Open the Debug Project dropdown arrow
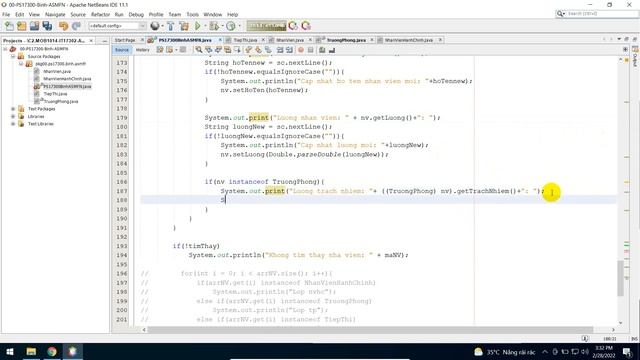640x360 pixels. (221, 26)
